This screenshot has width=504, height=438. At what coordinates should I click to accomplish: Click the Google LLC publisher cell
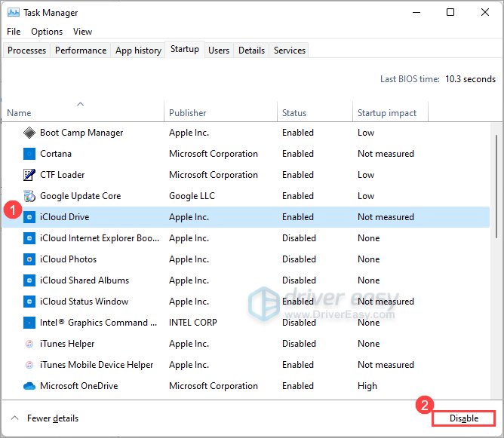[x=192, y=196]
